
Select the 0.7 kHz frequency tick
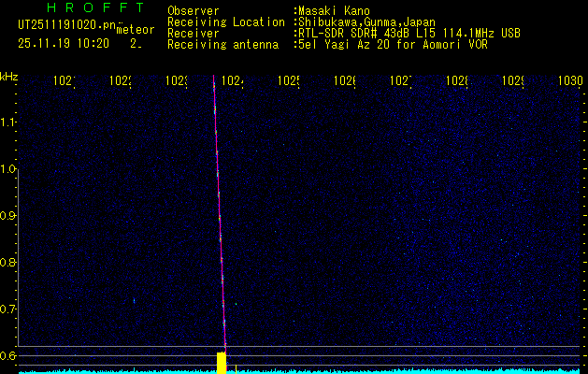(x=8, y=309)
